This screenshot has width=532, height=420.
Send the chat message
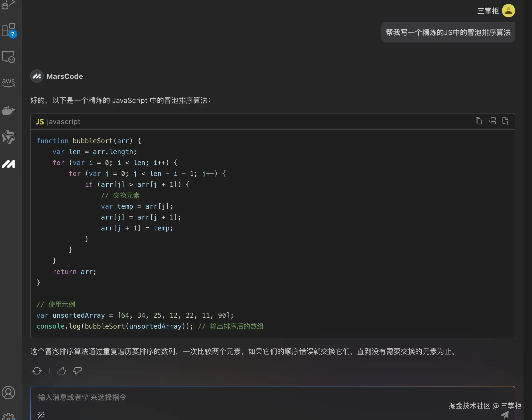tap(505, 414)
